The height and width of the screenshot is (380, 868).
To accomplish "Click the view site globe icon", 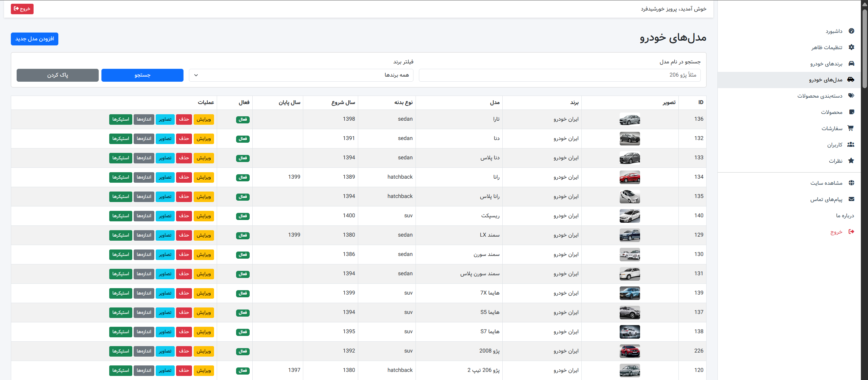I will [851, 183].
